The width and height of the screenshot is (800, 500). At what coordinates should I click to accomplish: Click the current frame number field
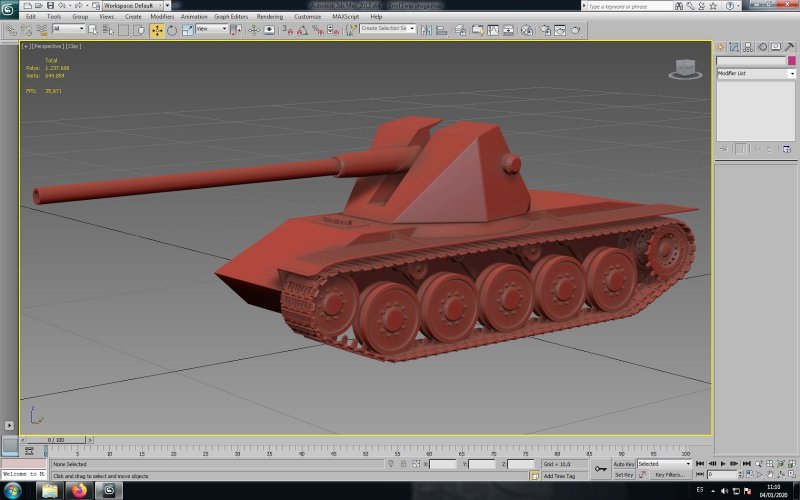721,474
